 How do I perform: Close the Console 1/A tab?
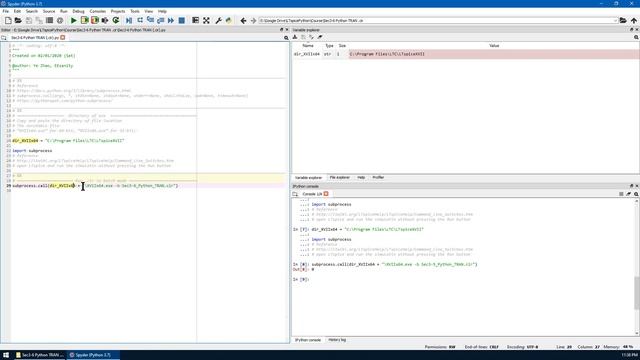(x=326, y=194)
